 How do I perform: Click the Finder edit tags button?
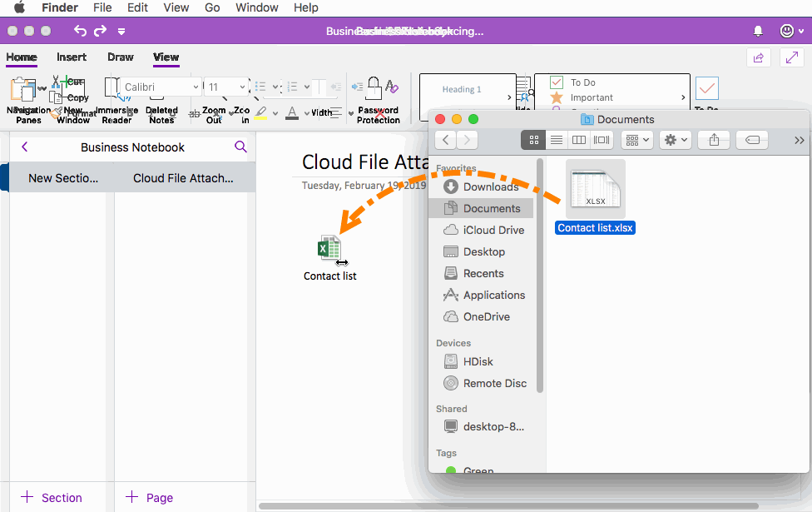[752, 140]
